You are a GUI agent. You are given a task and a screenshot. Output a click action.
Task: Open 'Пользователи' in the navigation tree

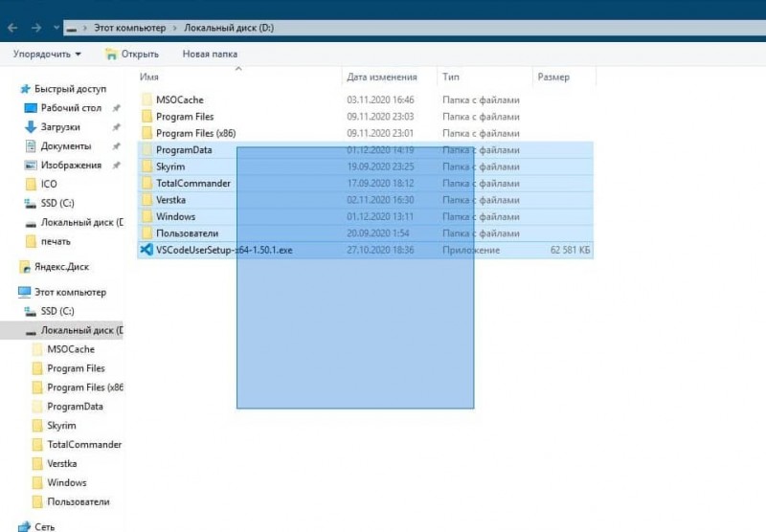[79, 501]
